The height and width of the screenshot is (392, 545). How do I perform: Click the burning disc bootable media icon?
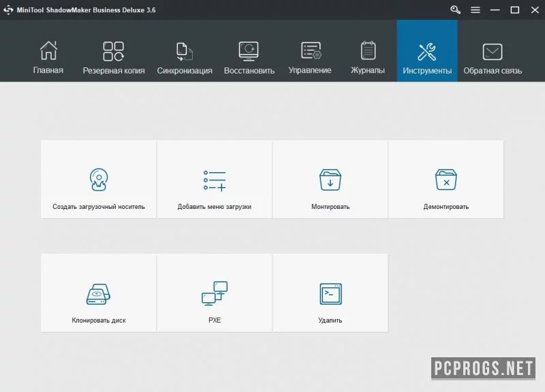coord(99,180)
